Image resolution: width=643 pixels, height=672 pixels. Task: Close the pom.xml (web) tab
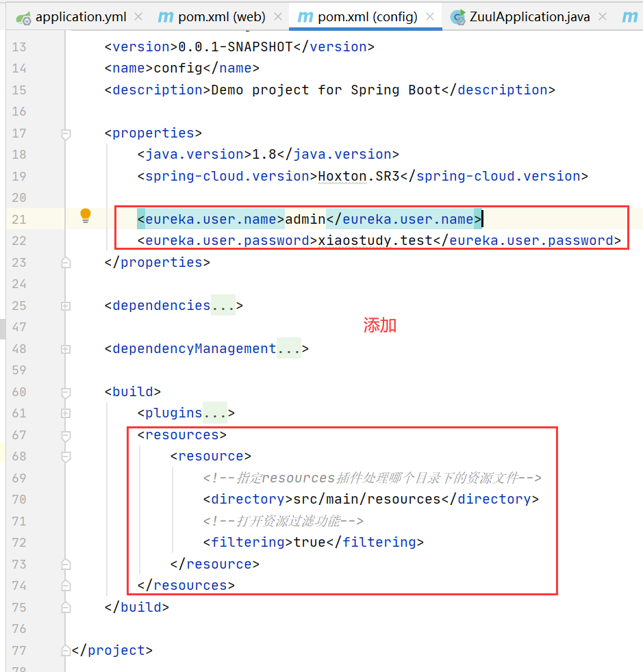278,16
